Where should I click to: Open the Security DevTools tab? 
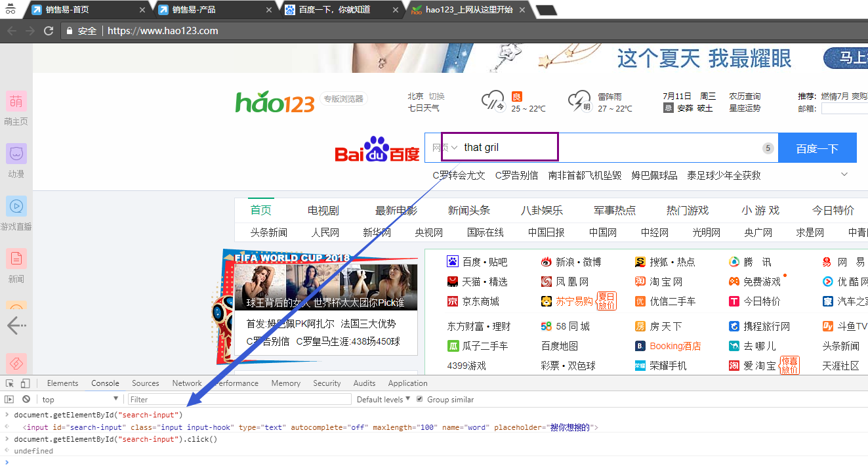click(327, 383)
